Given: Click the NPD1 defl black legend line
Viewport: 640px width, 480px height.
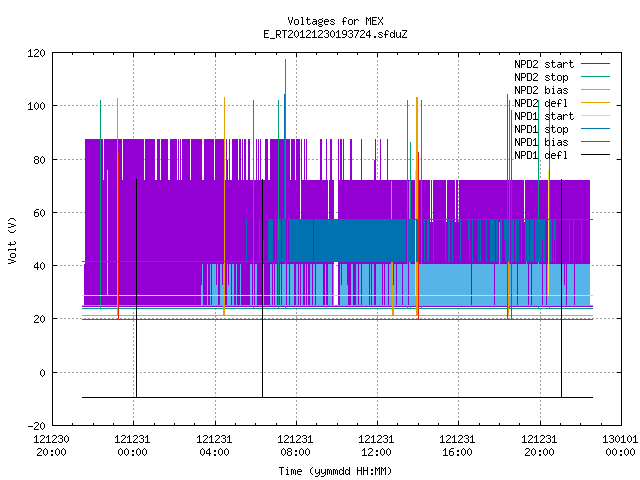Looking at the screenshot, I should pyautogui.click(x=595, y=155).
